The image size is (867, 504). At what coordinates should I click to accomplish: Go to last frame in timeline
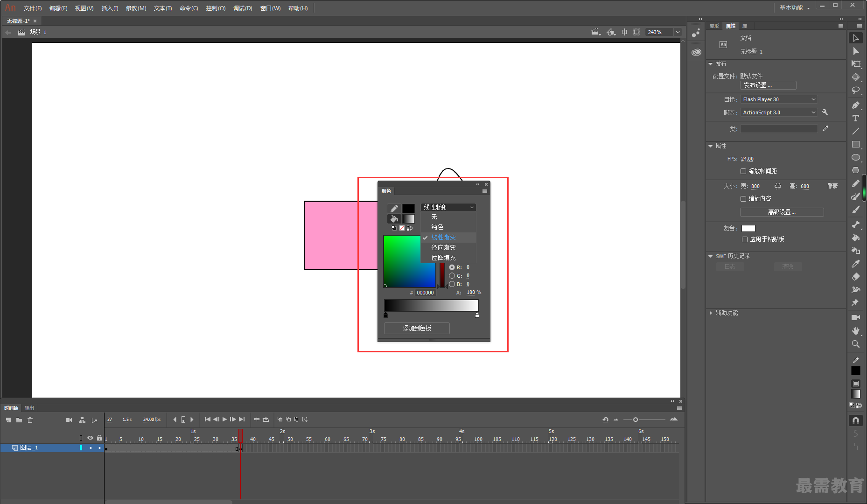point(242,420)
